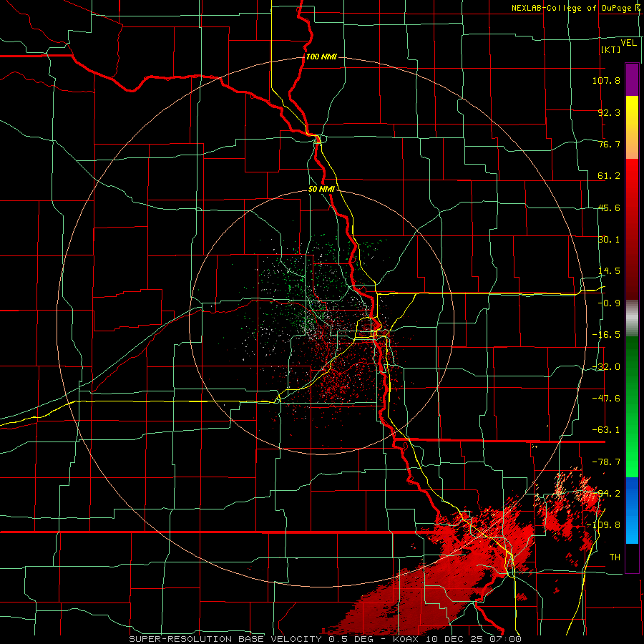Click the 30.1 legend value
This screenshot has width=644, height=644.
click(x=609, y=240)
